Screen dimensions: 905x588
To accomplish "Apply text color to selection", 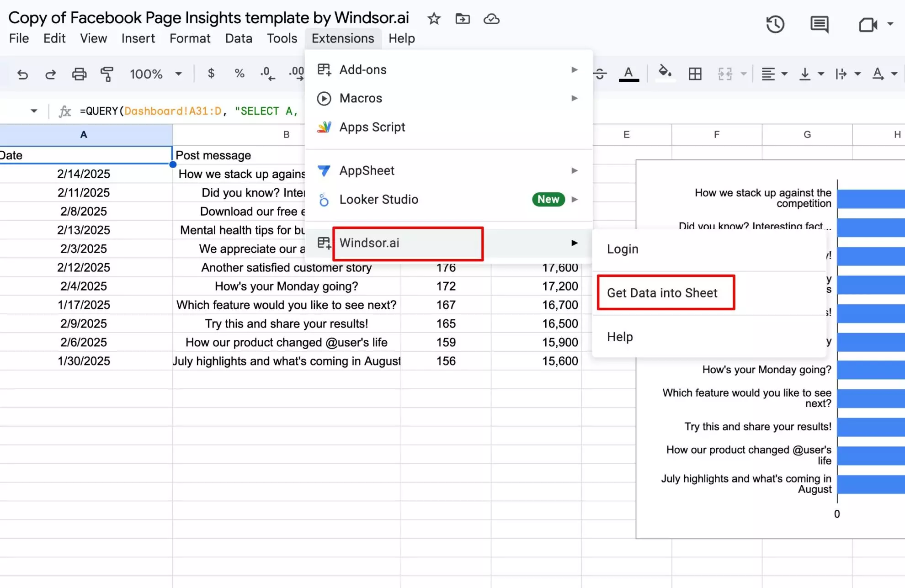I will pyautogui.click(x=629, y=74).
